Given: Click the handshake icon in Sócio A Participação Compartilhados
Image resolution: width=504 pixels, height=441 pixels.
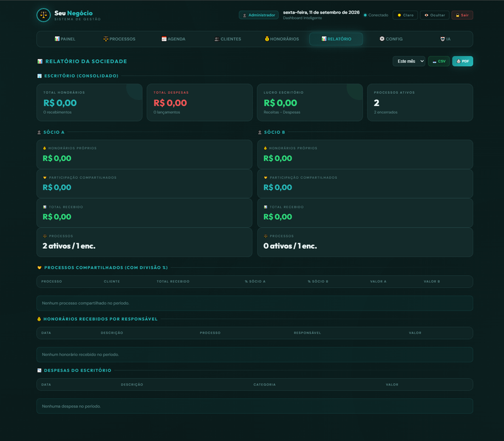Looking at the screenshot, I should (x=45, y=178).
